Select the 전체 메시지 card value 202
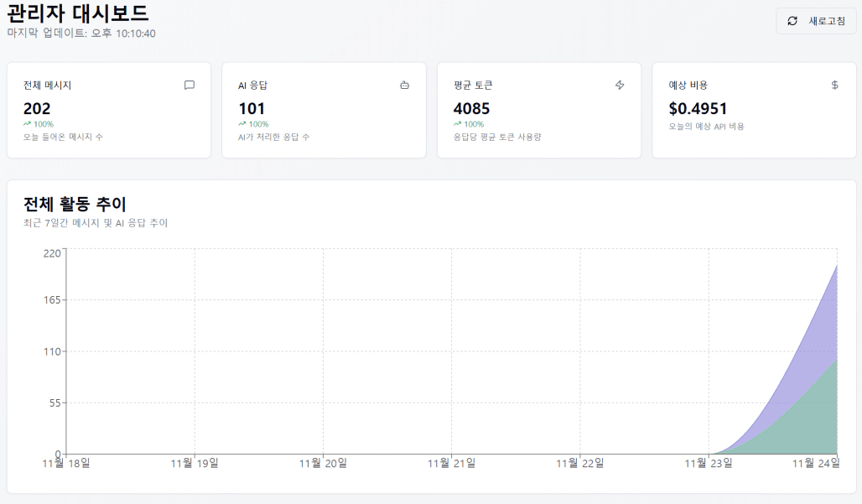The width and height of the screenshot is (862, 504). [37, 109]
